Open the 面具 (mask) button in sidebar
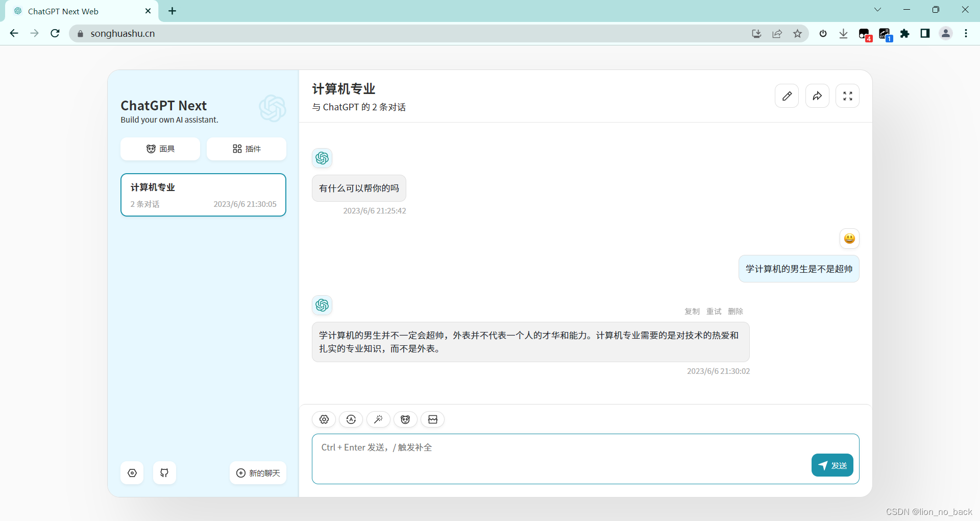 (x=160, y=149)
